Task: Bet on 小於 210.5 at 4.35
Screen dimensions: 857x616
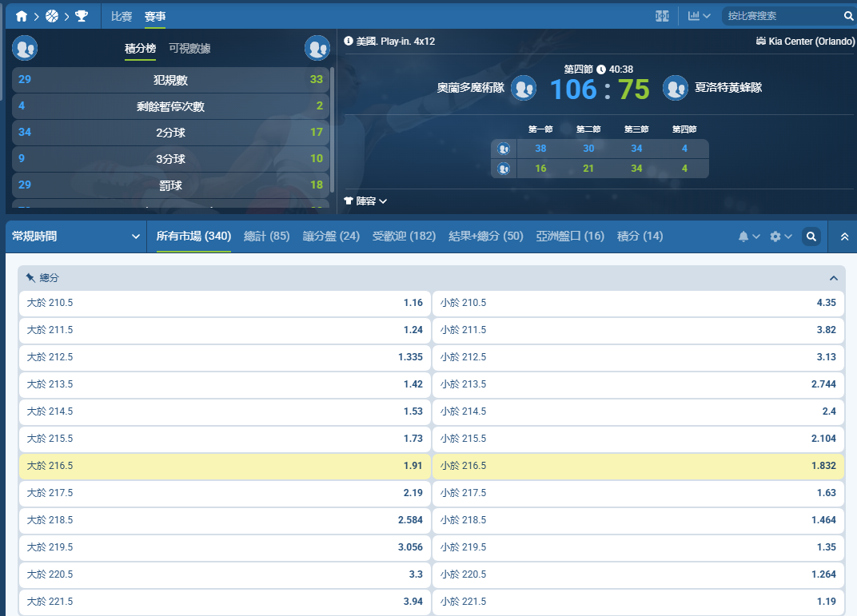Action: point(638,303)
